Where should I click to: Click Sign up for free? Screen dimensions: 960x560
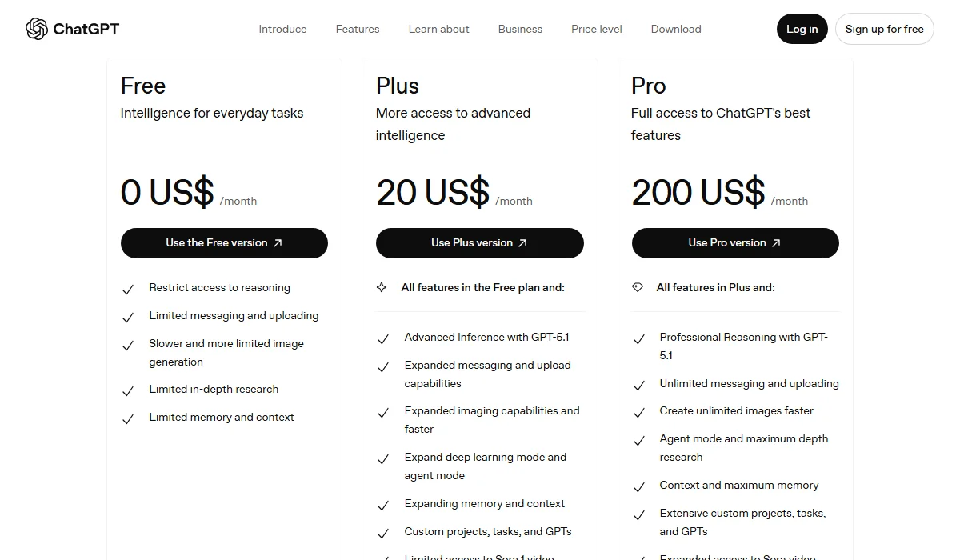point(884,28)
